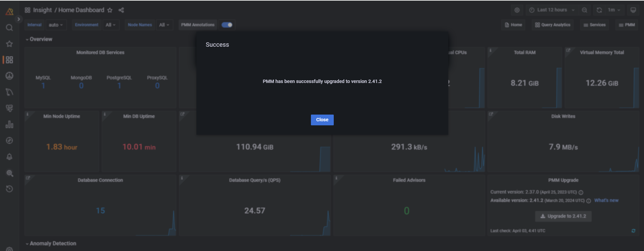Open the Environment All dropdown
644x251 pixels.
110,25
